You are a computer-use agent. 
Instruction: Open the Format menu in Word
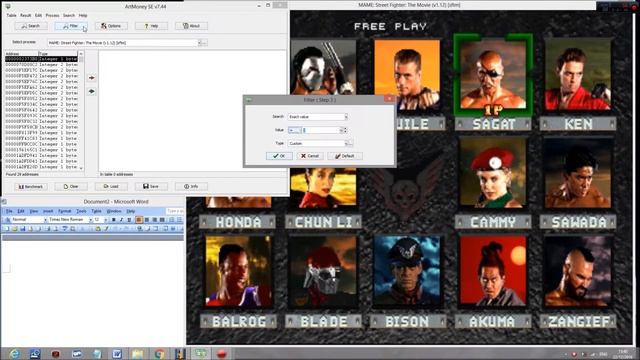pos(64,211)
